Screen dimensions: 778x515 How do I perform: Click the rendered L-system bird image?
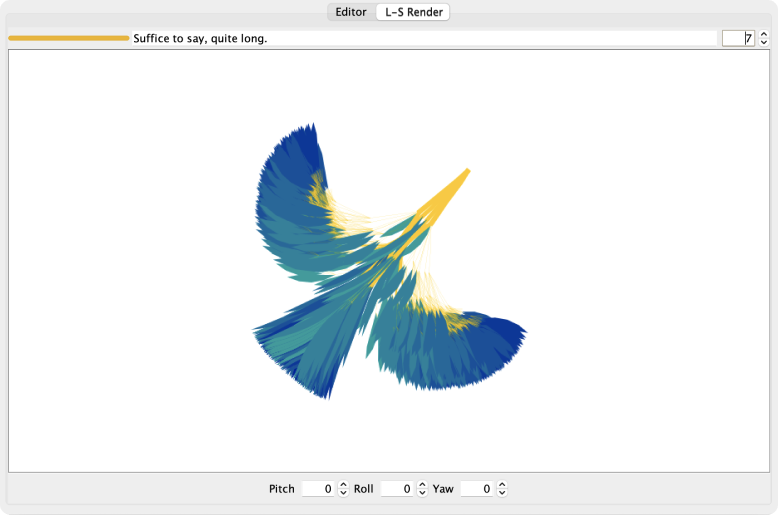(x=389, y=261)
